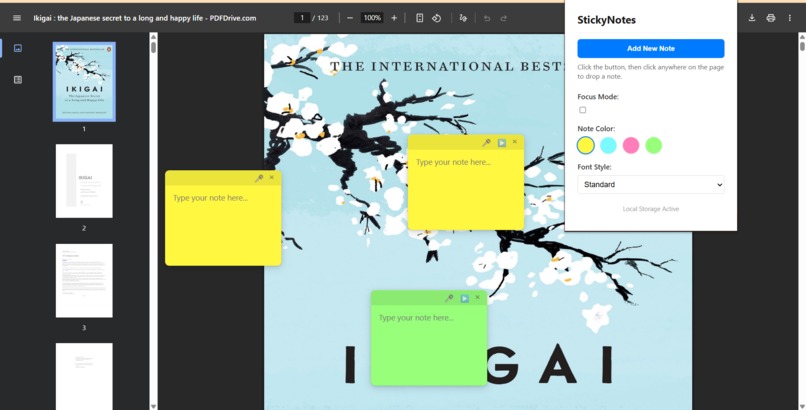The width and height of the screenshot is (806, 410).
Task: Select the draw annotation tool
Action: (x=463, y=18)
